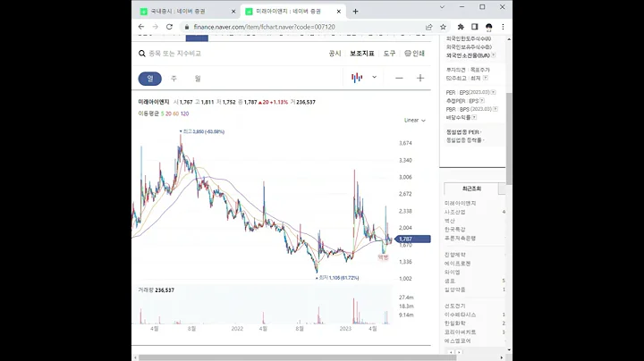The image size is (644, 361).
Task: Open 샘표 in recent list
Action: click(x=450, y=281)
